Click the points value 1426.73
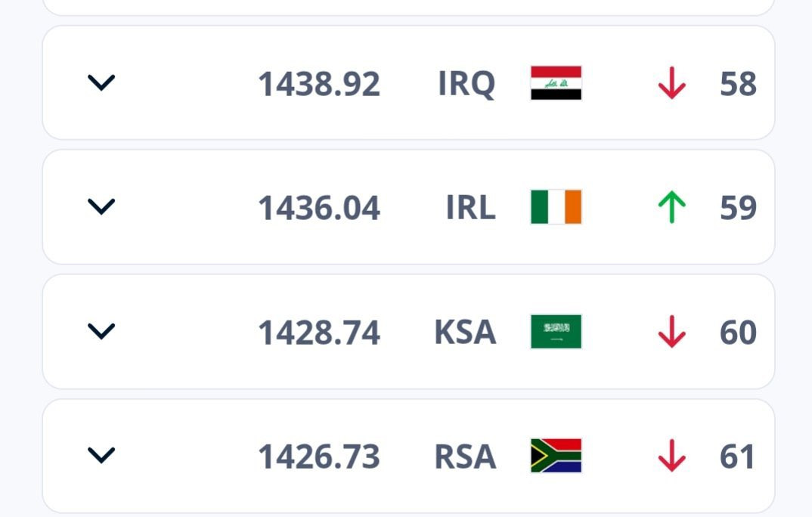The image size is (812, 517). point(319,457)
